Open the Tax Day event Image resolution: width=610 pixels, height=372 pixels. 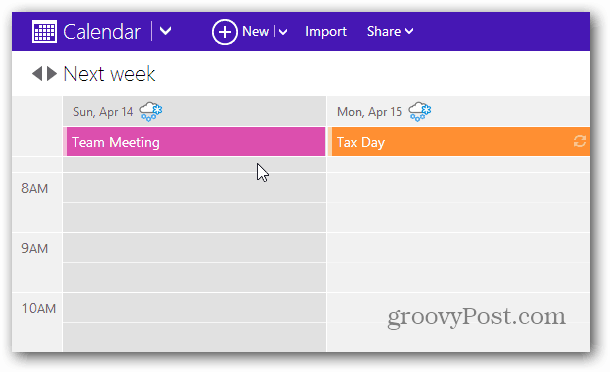[459, 142]
